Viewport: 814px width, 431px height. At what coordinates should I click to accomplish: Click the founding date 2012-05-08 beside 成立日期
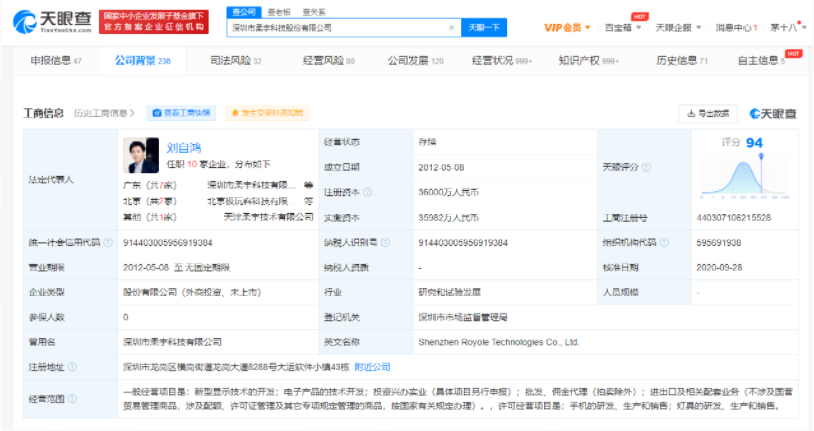(x=441, y=168)
